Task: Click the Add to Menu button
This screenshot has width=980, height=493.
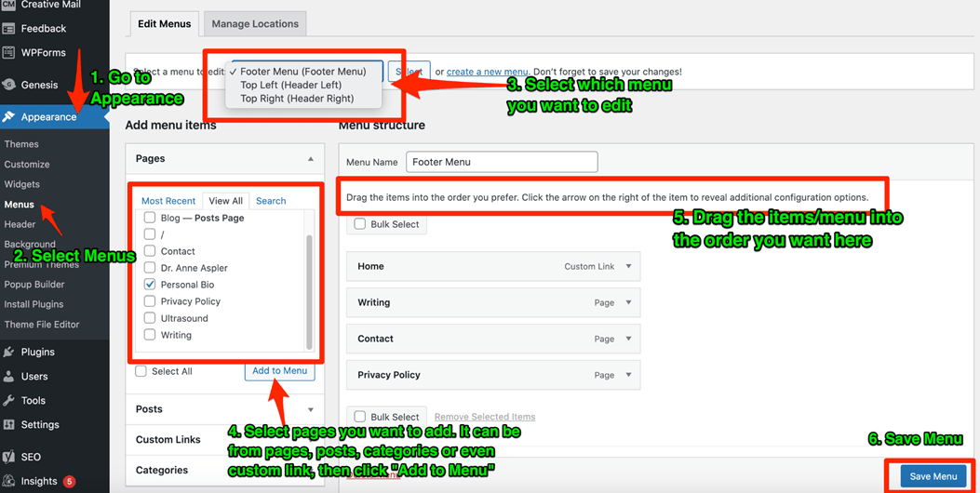Action: 279,370
